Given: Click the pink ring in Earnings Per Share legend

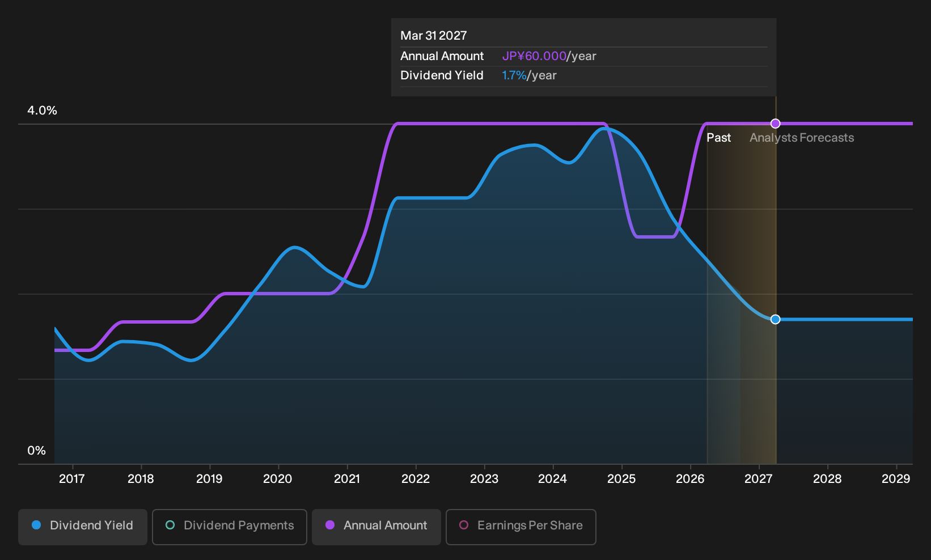Looking at the screenshot, I should coord(464,525).
